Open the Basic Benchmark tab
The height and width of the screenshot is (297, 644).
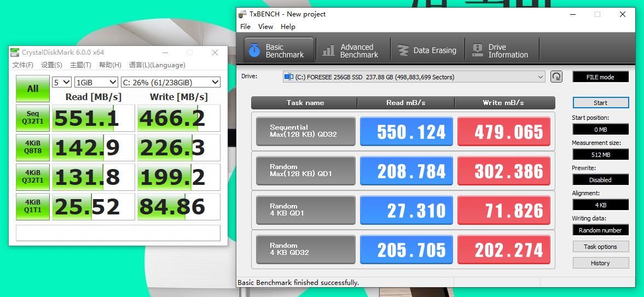pyautogui.click(x=279, y=51)
